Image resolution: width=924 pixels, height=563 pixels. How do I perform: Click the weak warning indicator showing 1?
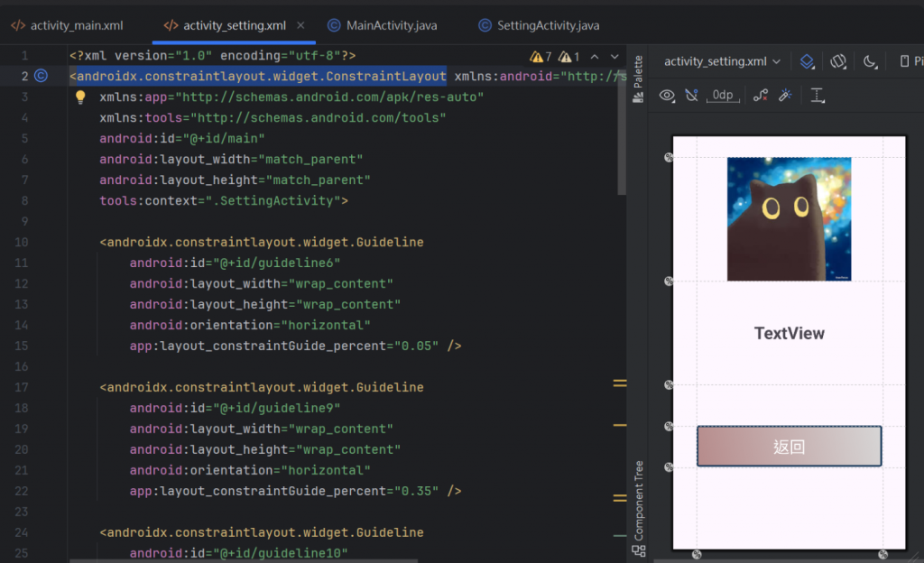(x=568, y=57)
